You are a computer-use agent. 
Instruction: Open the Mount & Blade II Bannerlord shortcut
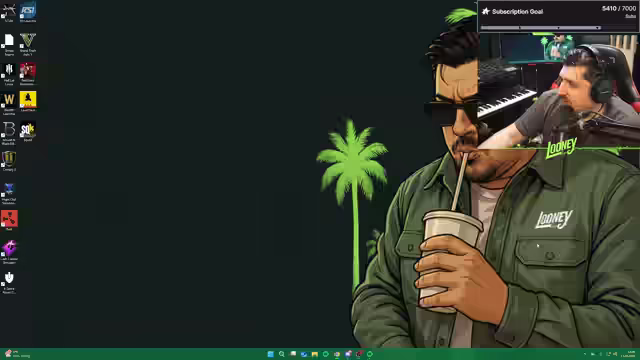click(x=9, y=133)
